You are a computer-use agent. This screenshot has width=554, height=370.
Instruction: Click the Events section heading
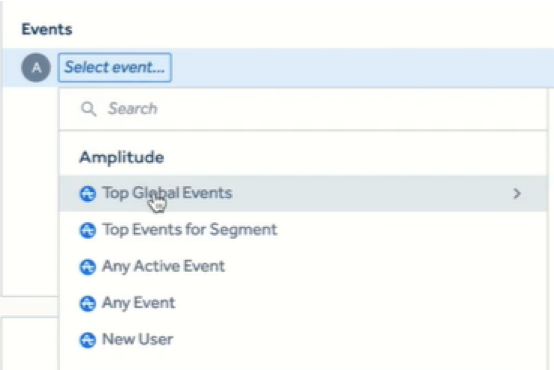tap(47, 29)
